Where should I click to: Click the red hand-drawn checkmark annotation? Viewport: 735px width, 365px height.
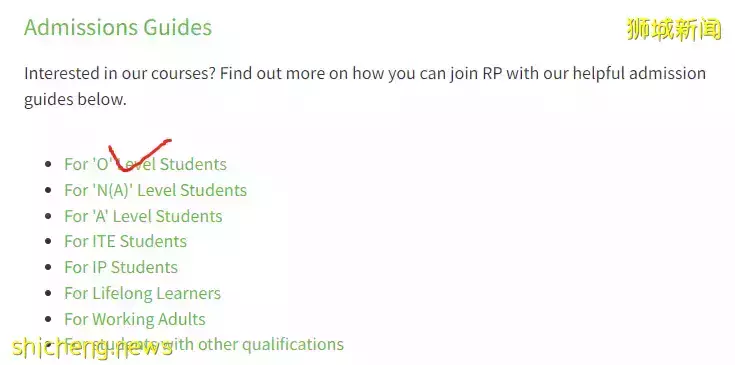(139, 155)
